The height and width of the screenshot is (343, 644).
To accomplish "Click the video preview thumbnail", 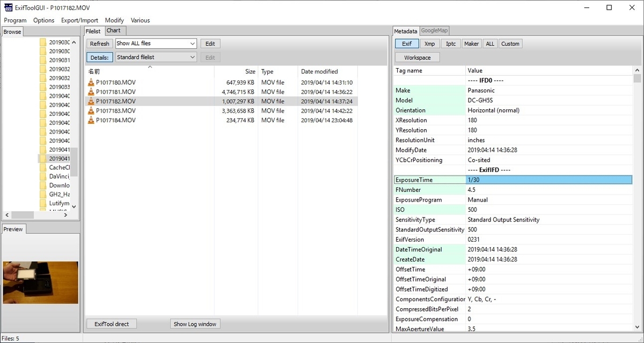I will click(40, 282).
